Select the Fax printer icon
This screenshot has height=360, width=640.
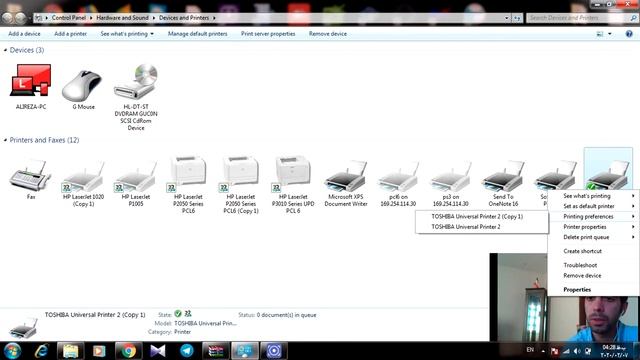[x=31, y=176]
